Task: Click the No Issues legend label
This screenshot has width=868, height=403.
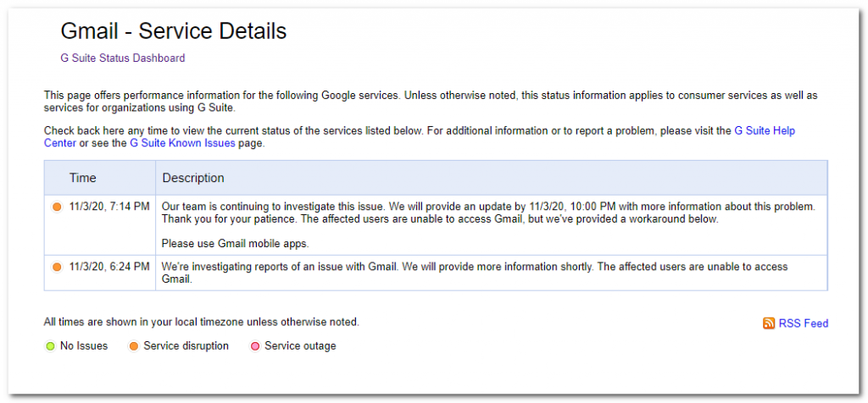Action: tap(84, 346)
